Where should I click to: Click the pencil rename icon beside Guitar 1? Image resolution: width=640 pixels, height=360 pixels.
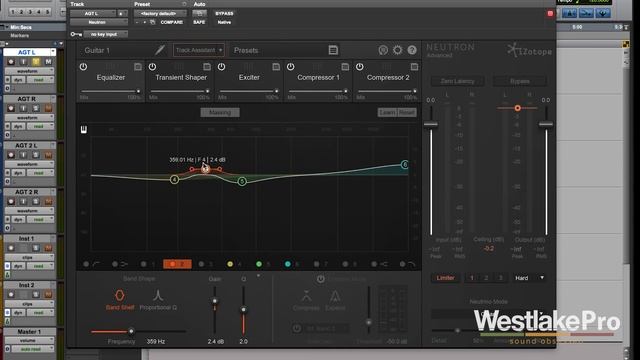tap(160, 50)
